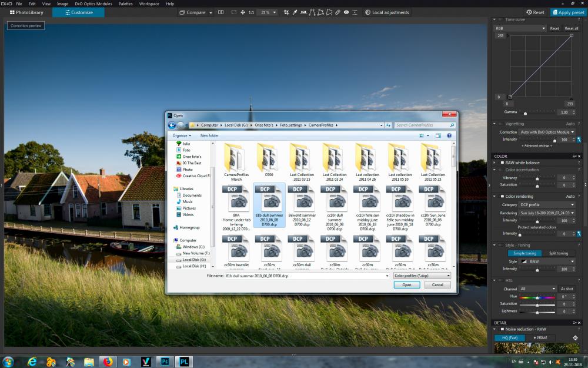Open the Style B&W dropdown
This screenshot has height=368, width=588.
click(x=547, y=261)
